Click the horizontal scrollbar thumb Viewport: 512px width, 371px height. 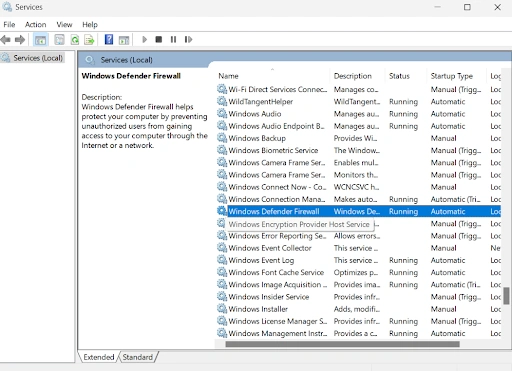(x=343, y=344)
